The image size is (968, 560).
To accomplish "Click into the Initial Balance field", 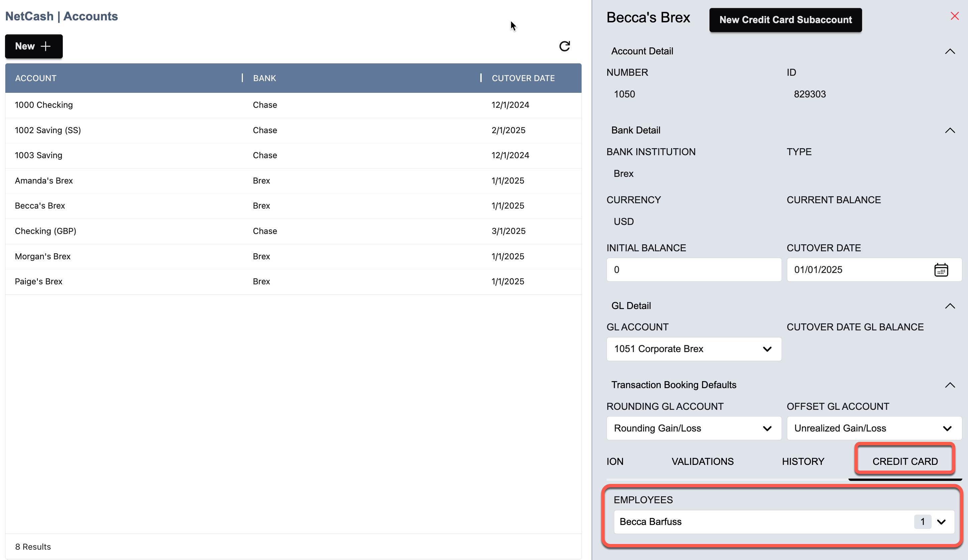I will [x=693, y=270].
